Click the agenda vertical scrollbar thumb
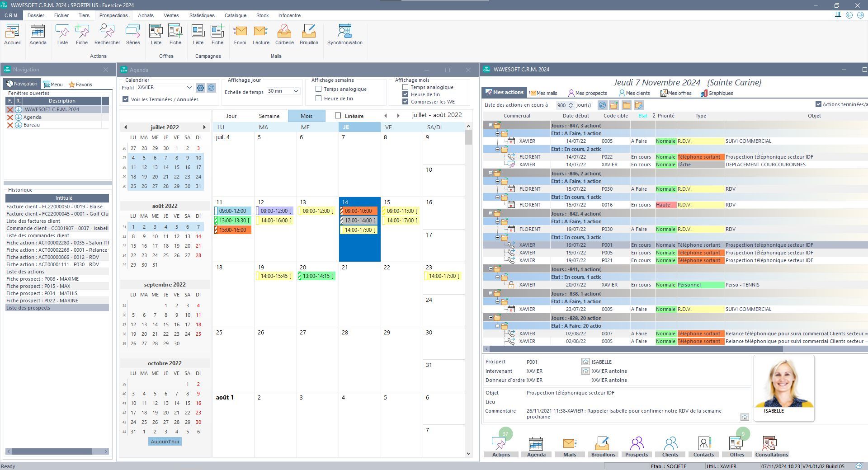The height and width of the screenshot is (470, 868). pos(468,137)
